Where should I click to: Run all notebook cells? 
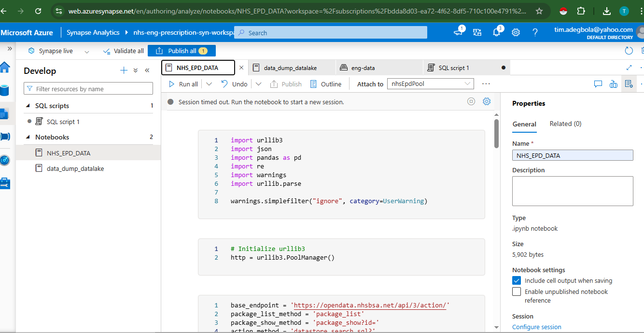click(x=183, y=84)
